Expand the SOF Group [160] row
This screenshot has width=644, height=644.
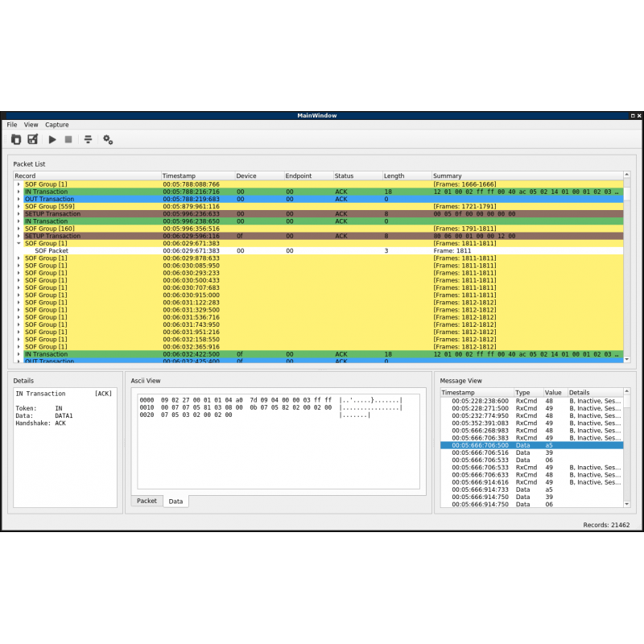click(19, 229)
